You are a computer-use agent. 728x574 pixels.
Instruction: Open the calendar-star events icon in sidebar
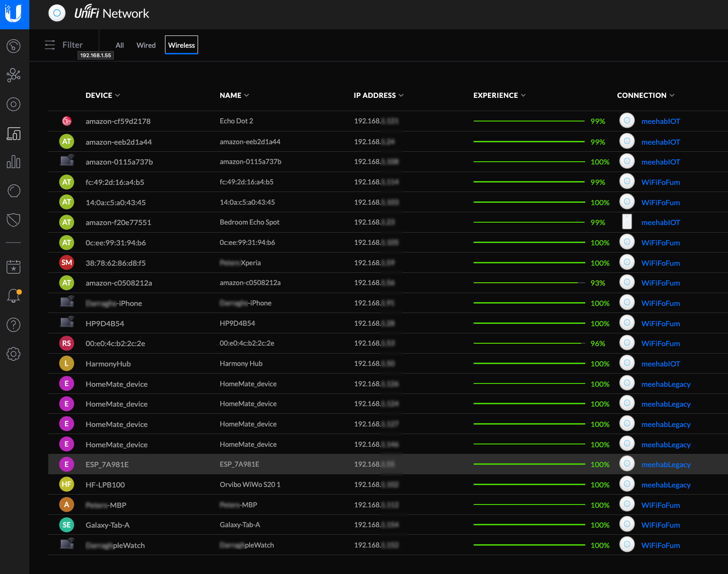pos(14,267)
